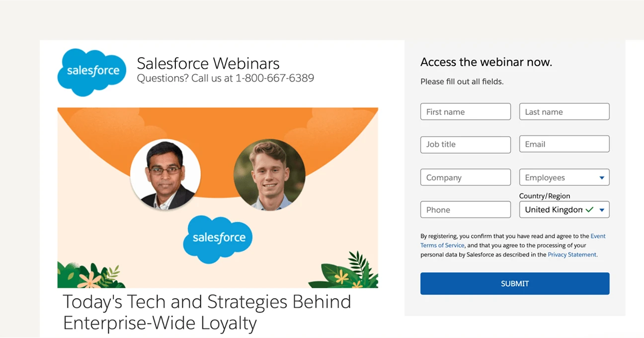Screen dimensions: 644x338
Task: Focus the Company text field
Action: [x=465, y=177]
